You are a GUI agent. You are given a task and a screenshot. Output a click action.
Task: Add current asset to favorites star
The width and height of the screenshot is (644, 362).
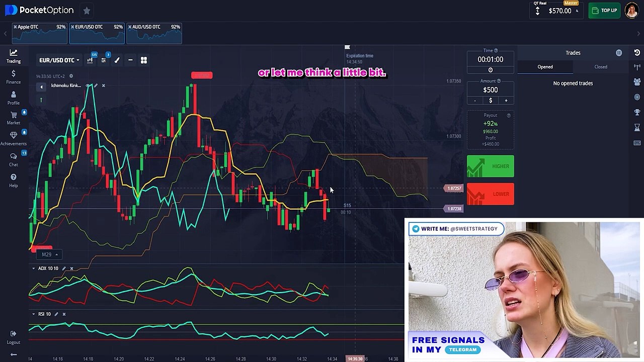pyautogui.click(x=87, y=10)
